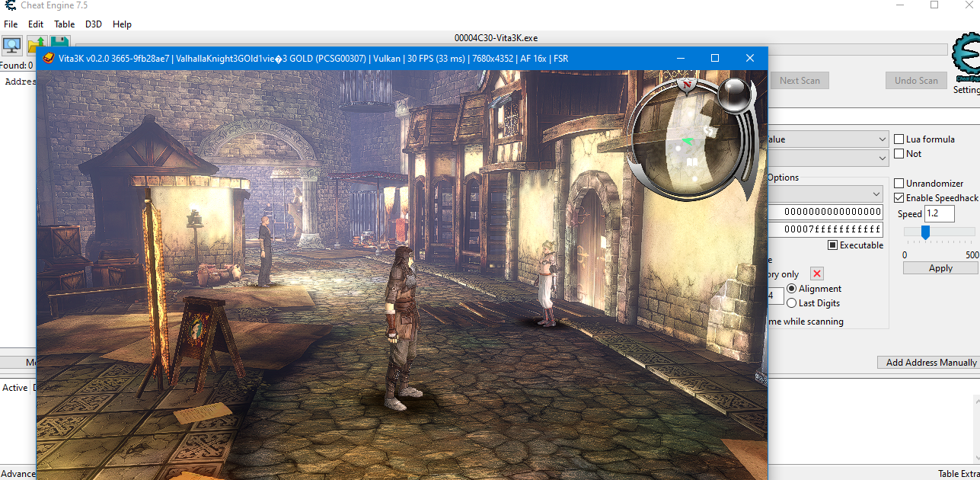Disable the Enable Speedhack checkbox
Screen dimensions: 980x480
[899, 198]
